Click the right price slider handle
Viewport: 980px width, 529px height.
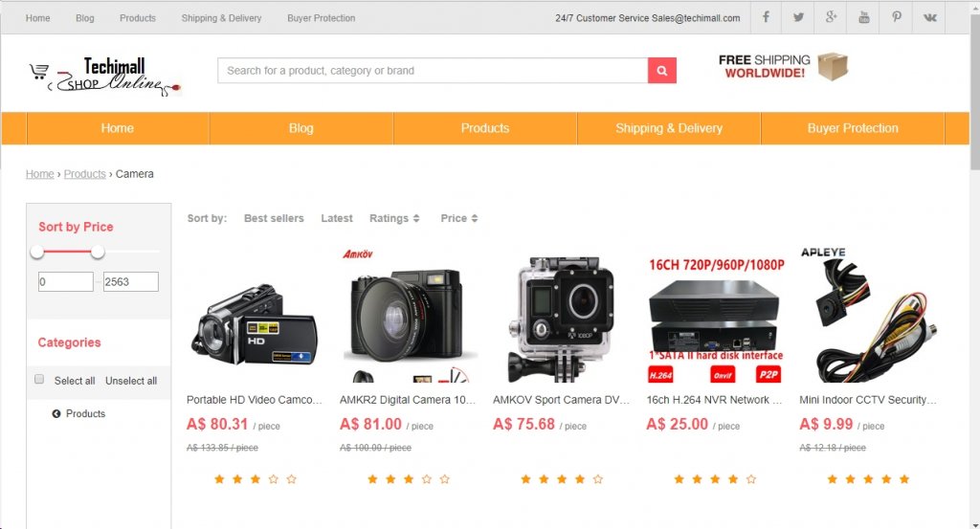tap(97, 252)
